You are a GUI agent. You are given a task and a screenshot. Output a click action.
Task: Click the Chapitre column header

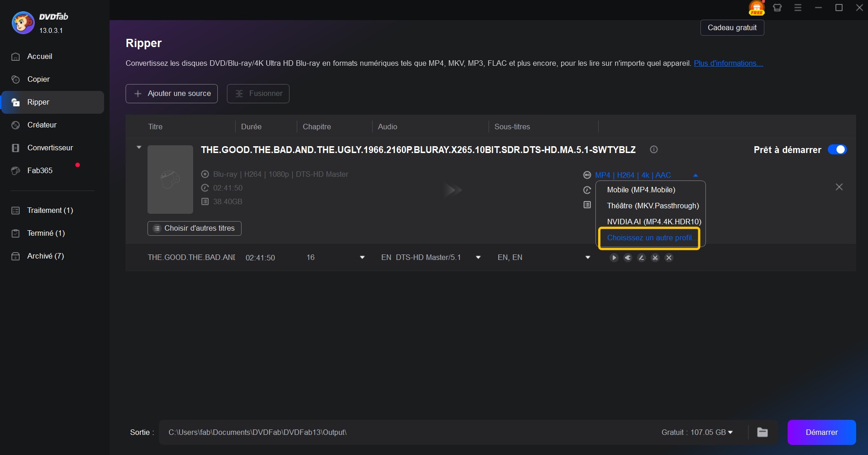click(317, 127)
